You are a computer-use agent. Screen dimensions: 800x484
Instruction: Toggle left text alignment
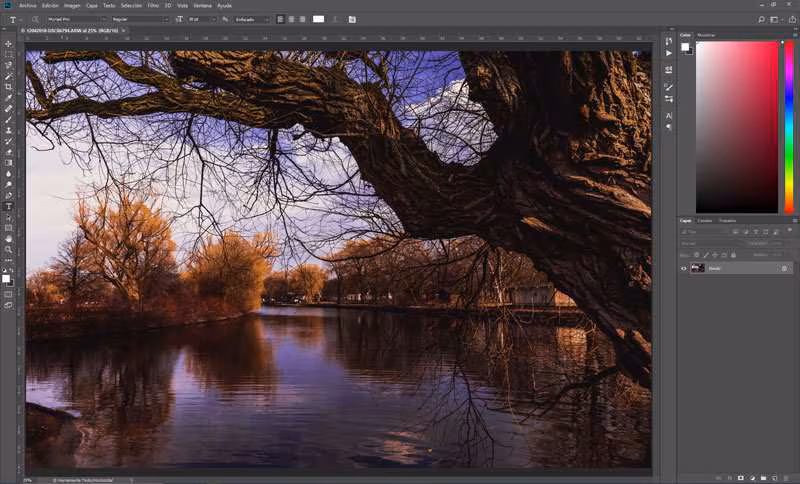(281, 19)
